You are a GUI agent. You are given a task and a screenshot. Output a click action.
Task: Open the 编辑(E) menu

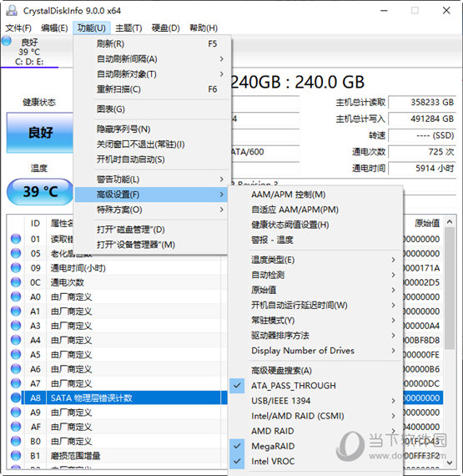pos(54,28)
